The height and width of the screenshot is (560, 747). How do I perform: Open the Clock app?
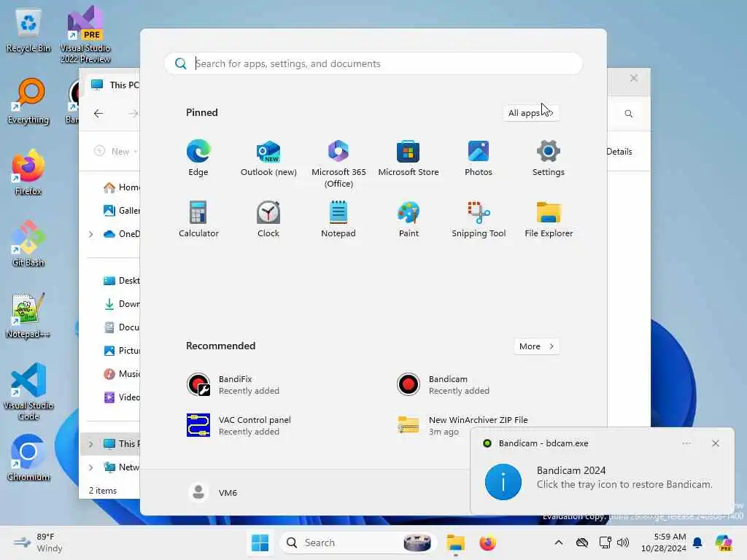click(268, 219)
